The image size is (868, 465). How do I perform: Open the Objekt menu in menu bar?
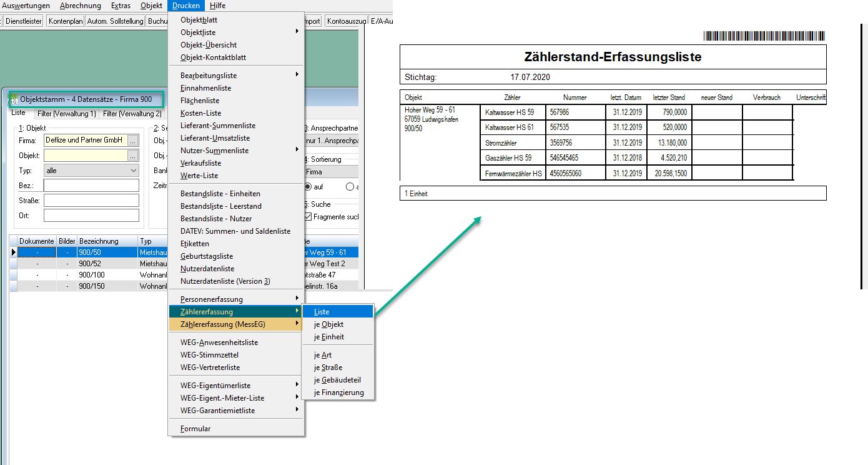coord(151,6)
